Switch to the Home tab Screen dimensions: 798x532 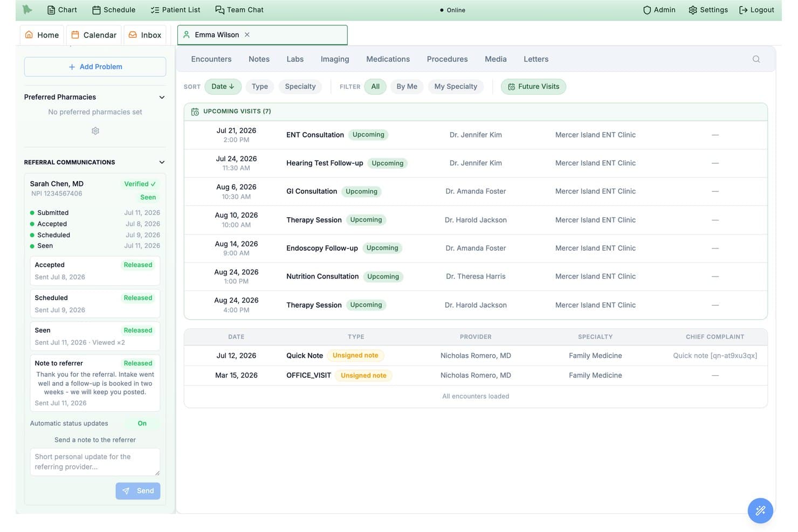click(x=42, y=35)
